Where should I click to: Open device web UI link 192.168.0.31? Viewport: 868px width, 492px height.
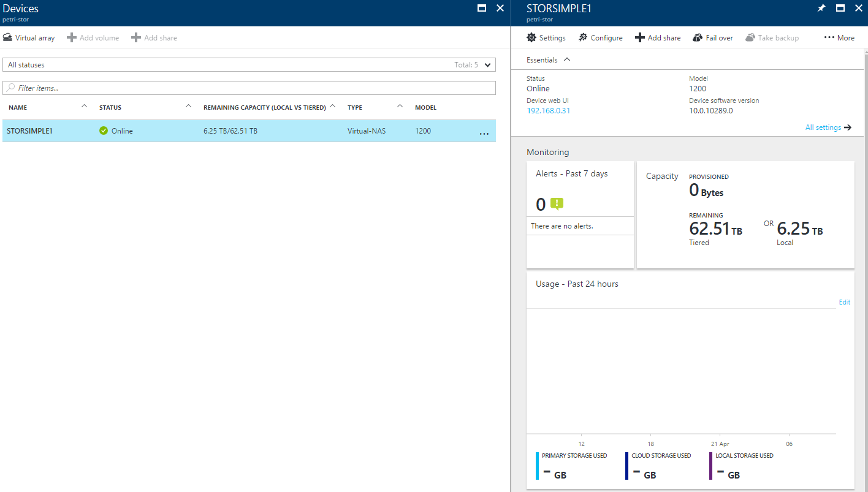(x=548, y=111)
